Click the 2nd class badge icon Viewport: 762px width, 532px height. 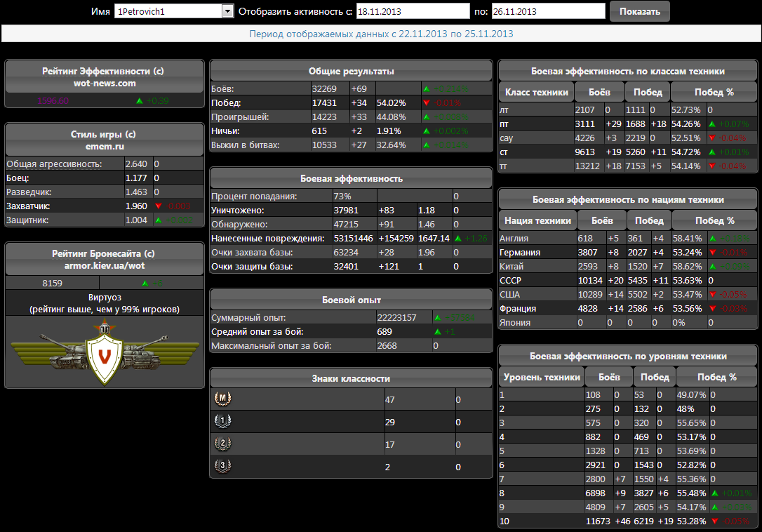[222, 444]
